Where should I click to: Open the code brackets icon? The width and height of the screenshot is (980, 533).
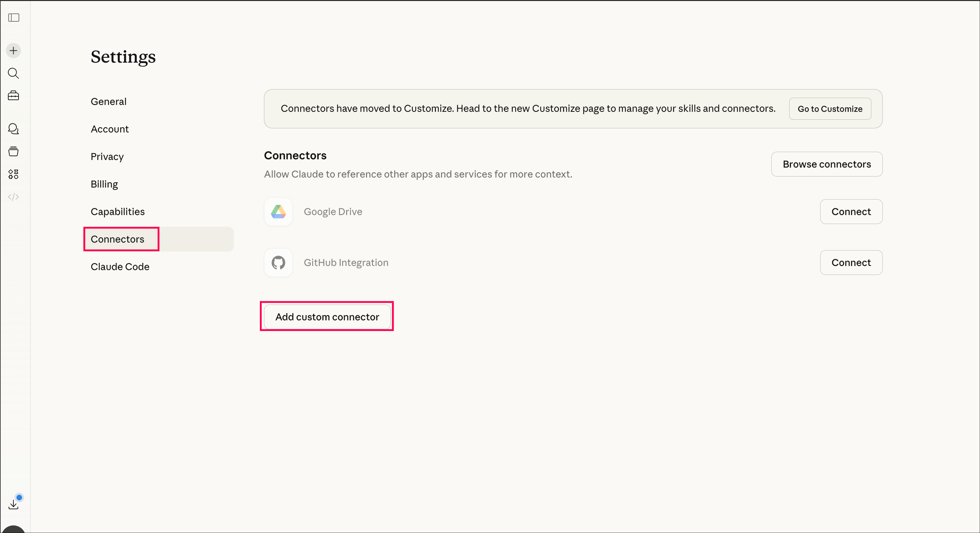click(13, 197)
